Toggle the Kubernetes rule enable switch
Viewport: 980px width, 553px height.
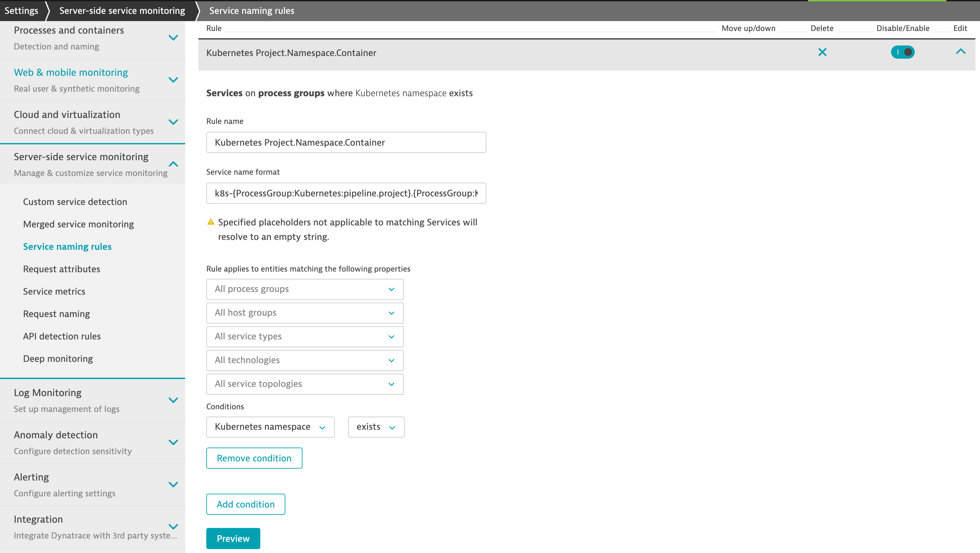click(x=902, y=52)
